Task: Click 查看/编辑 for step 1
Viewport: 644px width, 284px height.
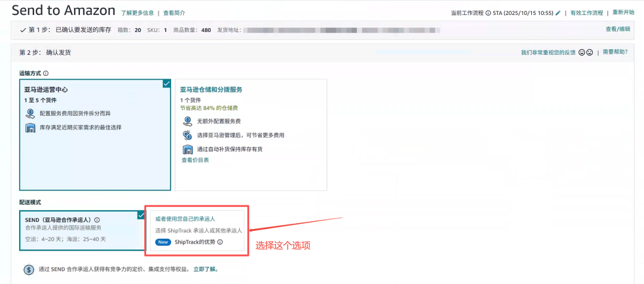Action: pyautogui.click(x=618, y=29)
